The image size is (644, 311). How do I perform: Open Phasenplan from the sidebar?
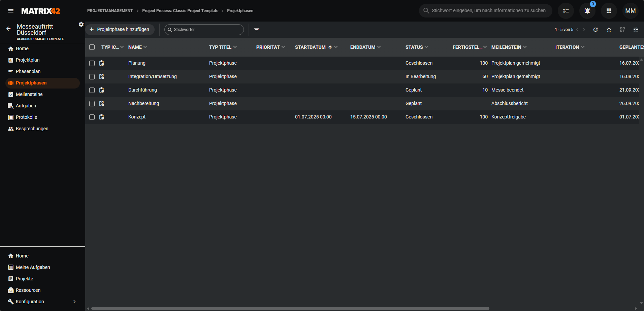pyautogui.click(x=28, y=71)
